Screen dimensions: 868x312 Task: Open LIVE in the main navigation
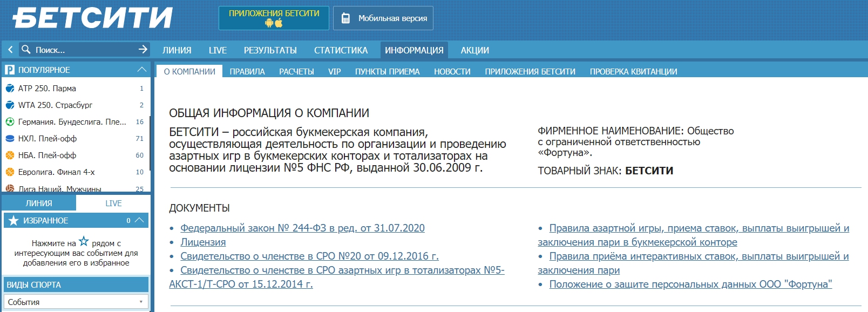[x=218, y=50]
